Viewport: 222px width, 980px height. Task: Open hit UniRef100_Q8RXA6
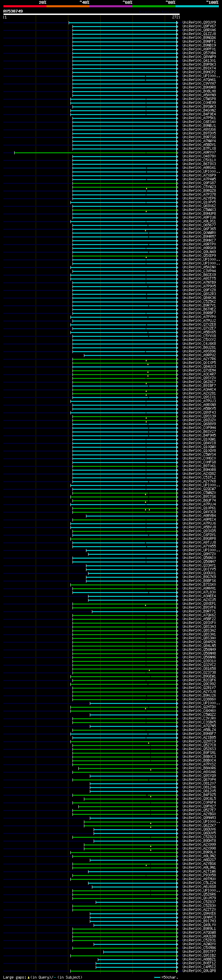tap(199, 30)
